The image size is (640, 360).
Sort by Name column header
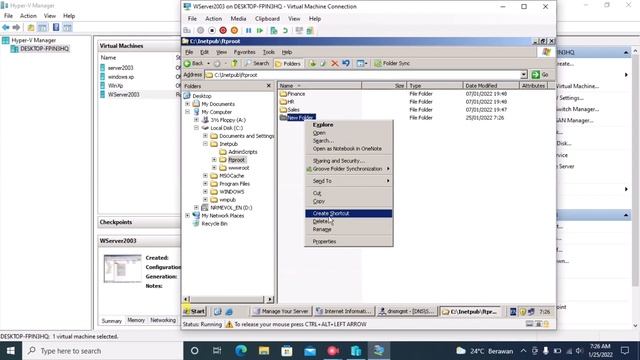coord(320,86)
